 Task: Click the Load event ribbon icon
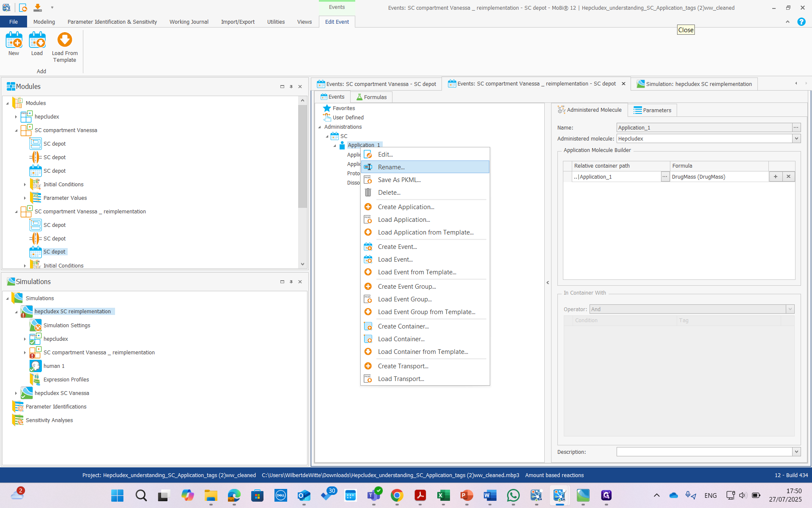37,41
